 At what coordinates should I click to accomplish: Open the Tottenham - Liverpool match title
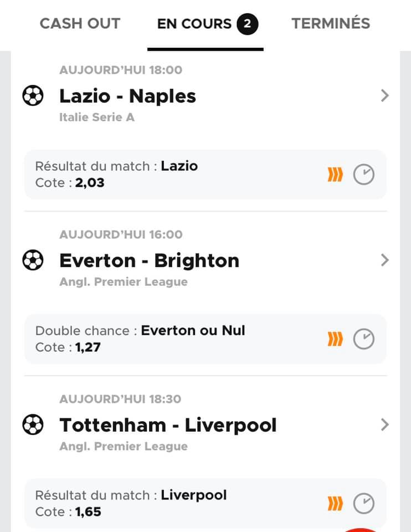(x=168, y=425)
